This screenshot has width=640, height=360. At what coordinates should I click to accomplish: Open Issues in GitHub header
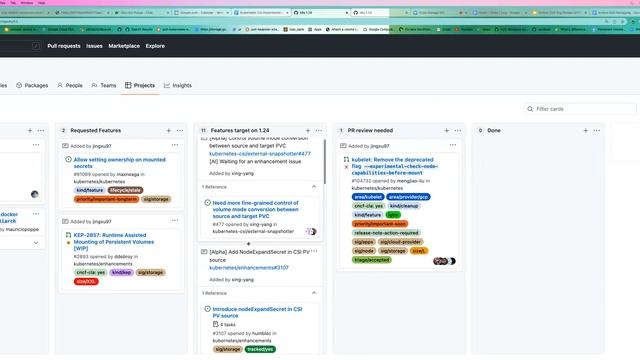click(x=94, y=46)
